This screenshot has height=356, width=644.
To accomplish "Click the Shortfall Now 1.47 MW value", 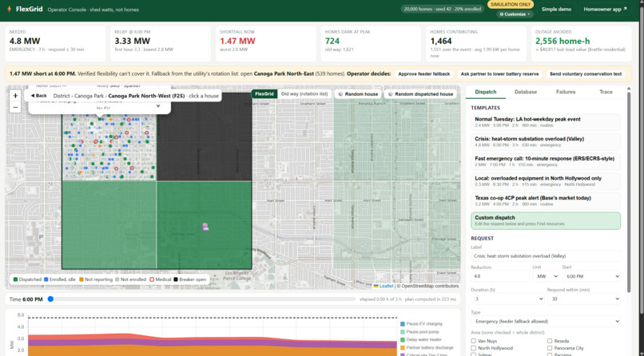I will click(x=237, y=41).
